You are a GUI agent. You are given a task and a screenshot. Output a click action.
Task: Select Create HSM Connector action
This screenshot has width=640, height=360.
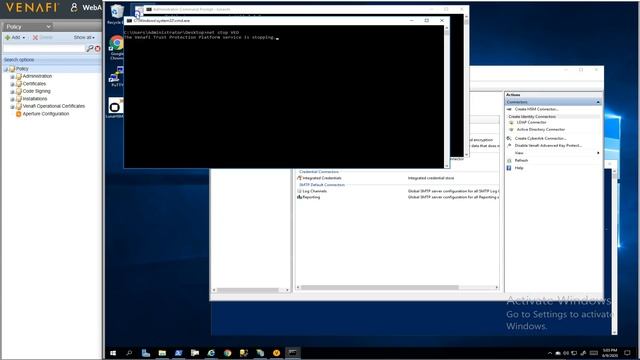536,109
